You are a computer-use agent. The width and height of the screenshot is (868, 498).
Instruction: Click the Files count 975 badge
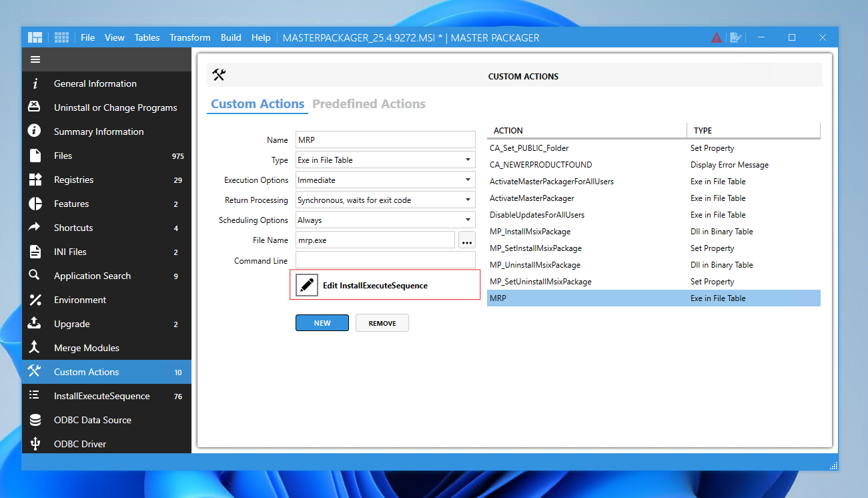click(x=177, y=156)
